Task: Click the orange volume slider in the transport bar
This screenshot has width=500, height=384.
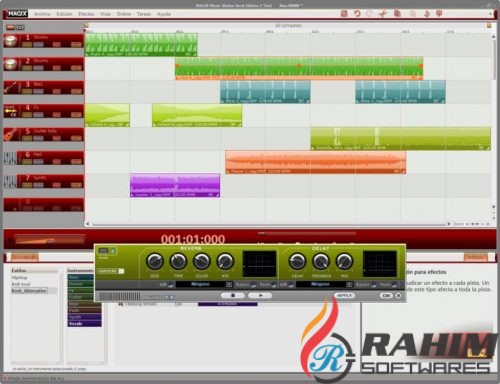Action: pyautogui.click(x=49, y=239)
